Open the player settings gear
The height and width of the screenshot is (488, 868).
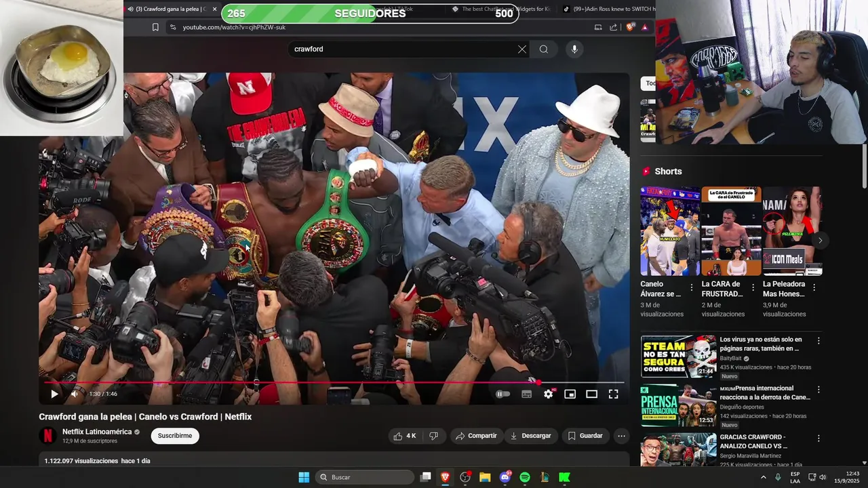548,394
